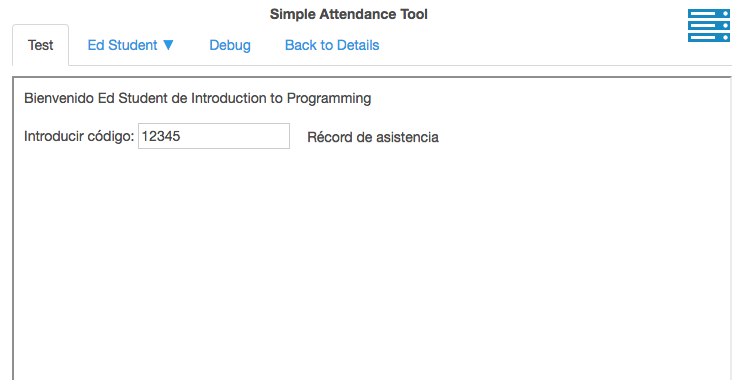Click the middle bar of the server icon

pos(708,26)
